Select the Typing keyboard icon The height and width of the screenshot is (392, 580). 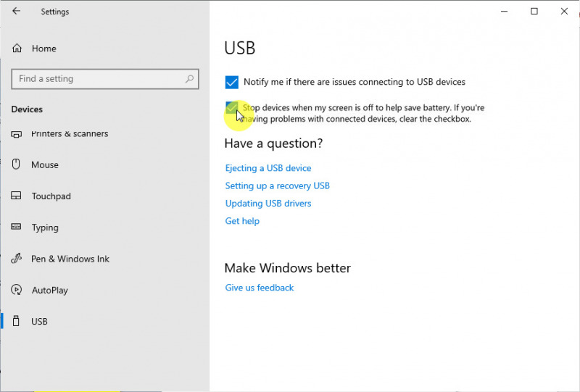(16, 227)
